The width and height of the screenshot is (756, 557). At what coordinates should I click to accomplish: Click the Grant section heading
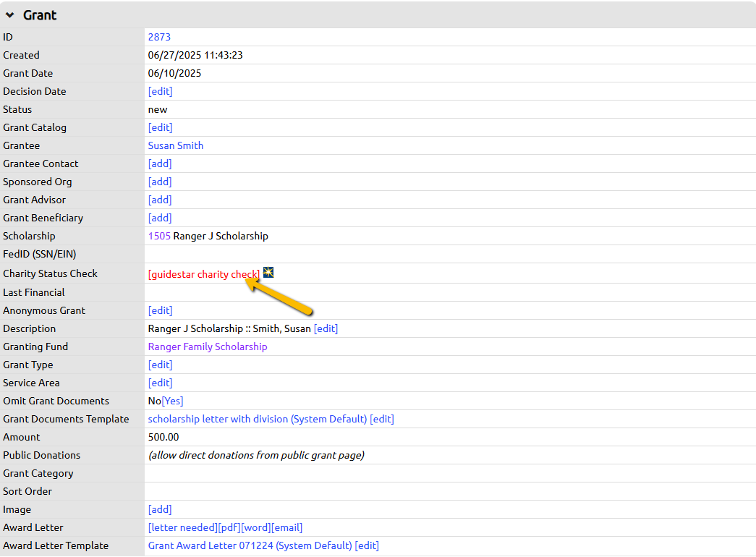[40, 15]
